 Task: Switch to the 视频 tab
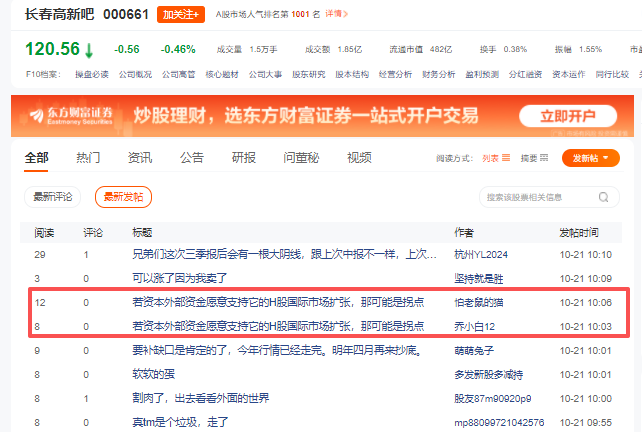coord(359,158)
